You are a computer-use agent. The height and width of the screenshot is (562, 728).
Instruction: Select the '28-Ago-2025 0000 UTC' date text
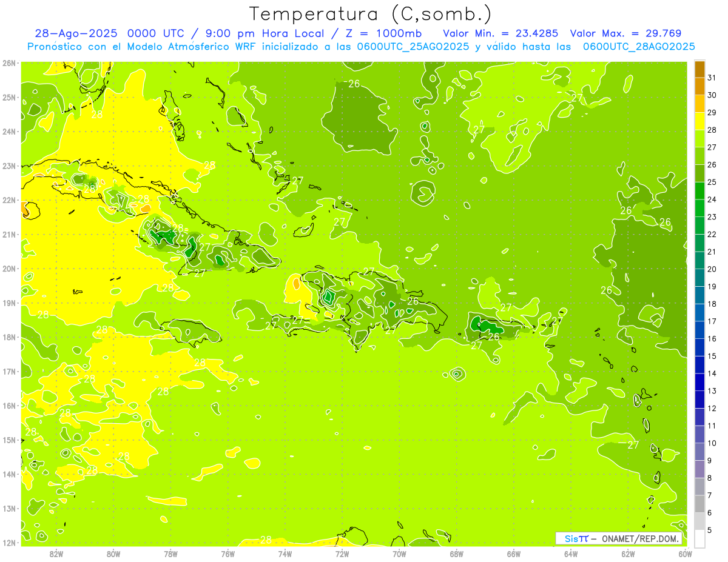[x=109, y=33]
